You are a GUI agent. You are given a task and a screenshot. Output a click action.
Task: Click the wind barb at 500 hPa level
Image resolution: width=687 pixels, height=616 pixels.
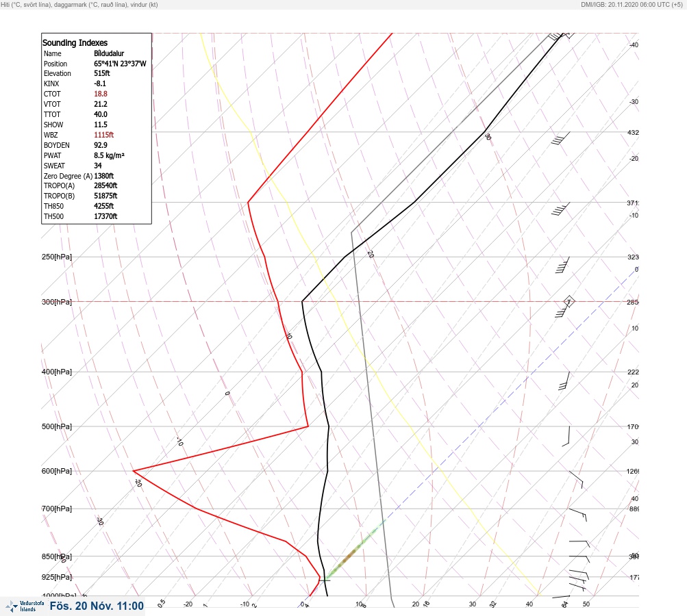point(566,436)
